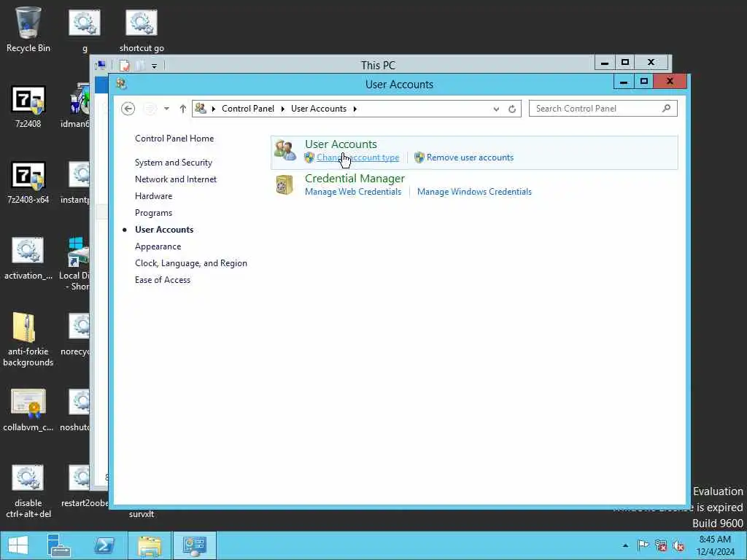
Task: Refresh the Control Panel view
Action: (x=512, y=109)
